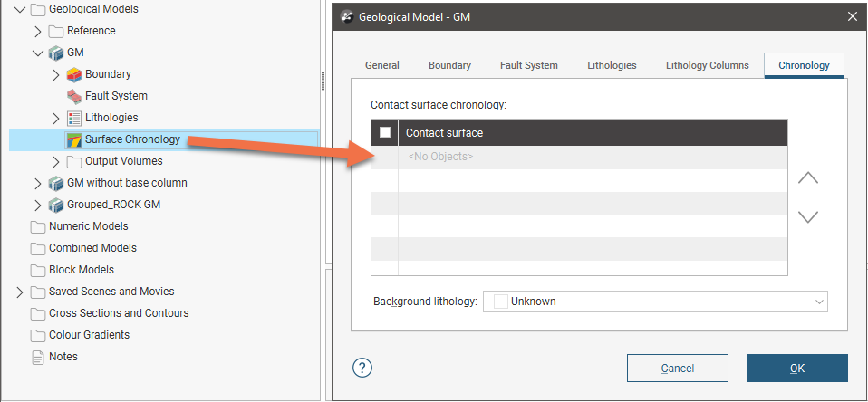Viewport: 868px width, 402px height.
Task: Click the Fault System icon
Action: 74,96
